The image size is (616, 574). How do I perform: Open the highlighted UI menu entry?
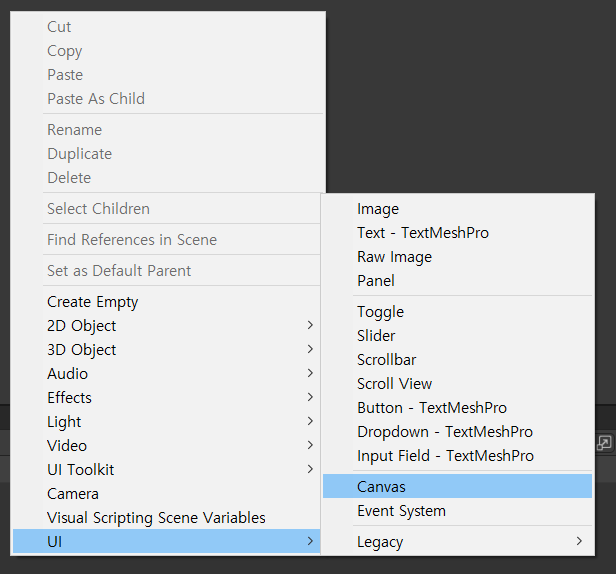click(x=167, y=541)
